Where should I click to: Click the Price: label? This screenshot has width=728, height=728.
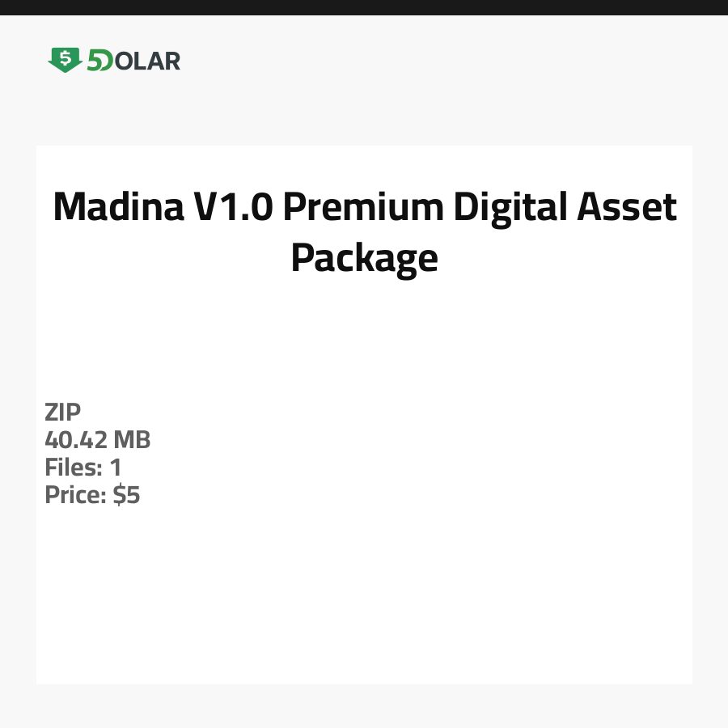pyautogui.click(x=76, y=495)
